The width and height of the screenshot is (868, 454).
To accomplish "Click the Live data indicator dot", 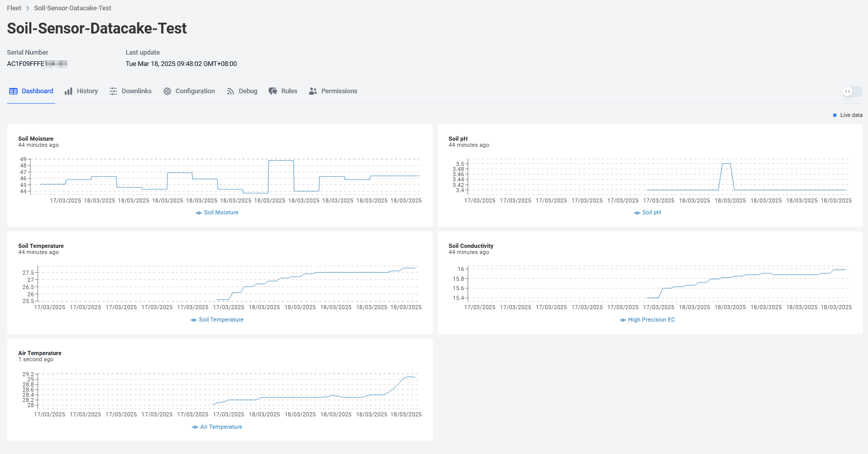I will click(x=835, y=115).
